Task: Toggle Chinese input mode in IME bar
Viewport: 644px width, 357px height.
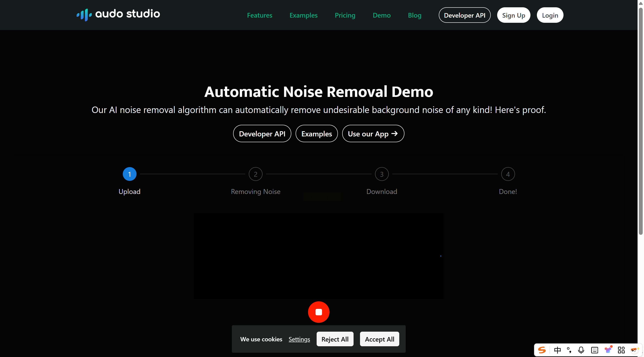Action: 557,350
